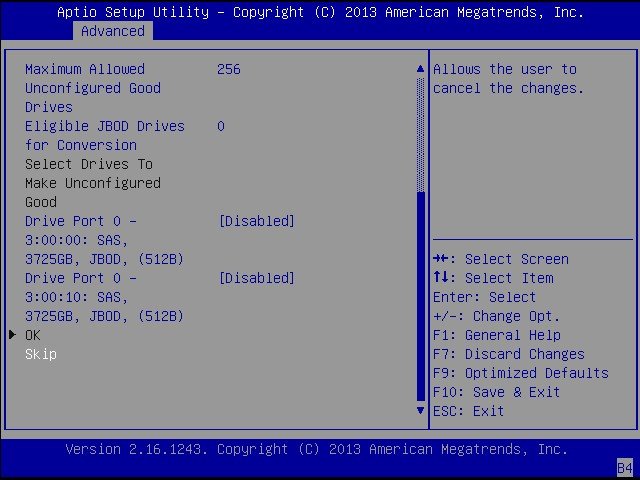Click Select Drives To Make Unconfigured Good heading

click(x=93, y=183)
